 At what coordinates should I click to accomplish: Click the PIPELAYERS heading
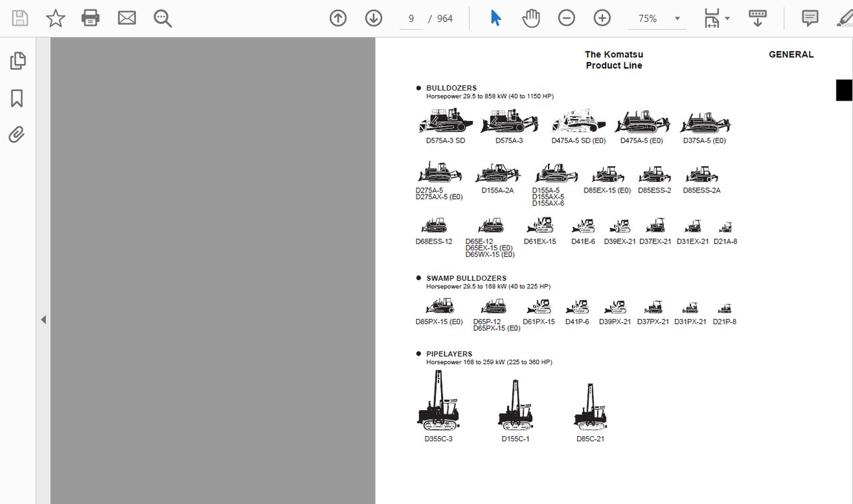[449, 354]
